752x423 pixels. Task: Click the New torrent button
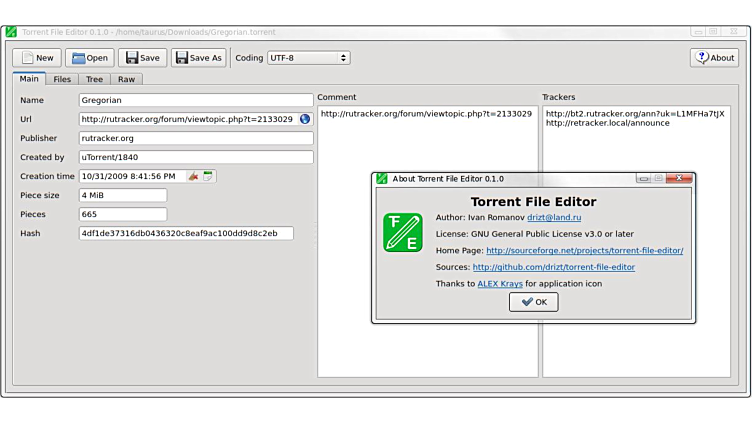pyautogui.click(x=37, y=58)
